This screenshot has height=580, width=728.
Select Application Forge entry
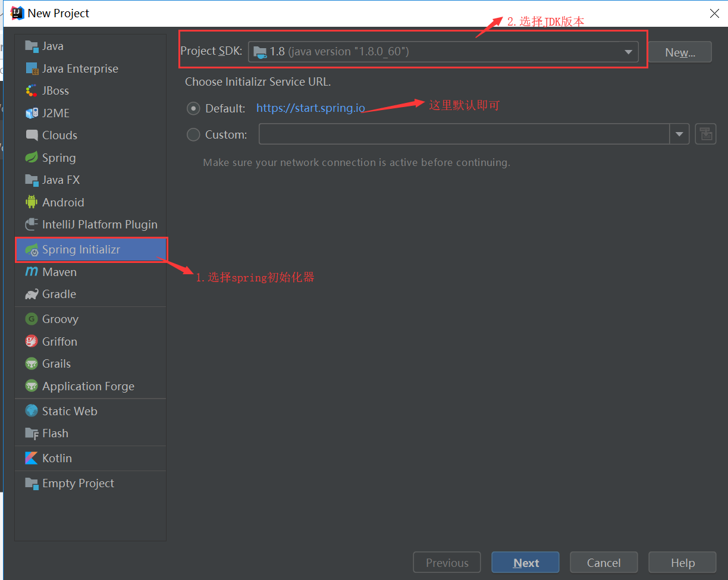point(90,386)
